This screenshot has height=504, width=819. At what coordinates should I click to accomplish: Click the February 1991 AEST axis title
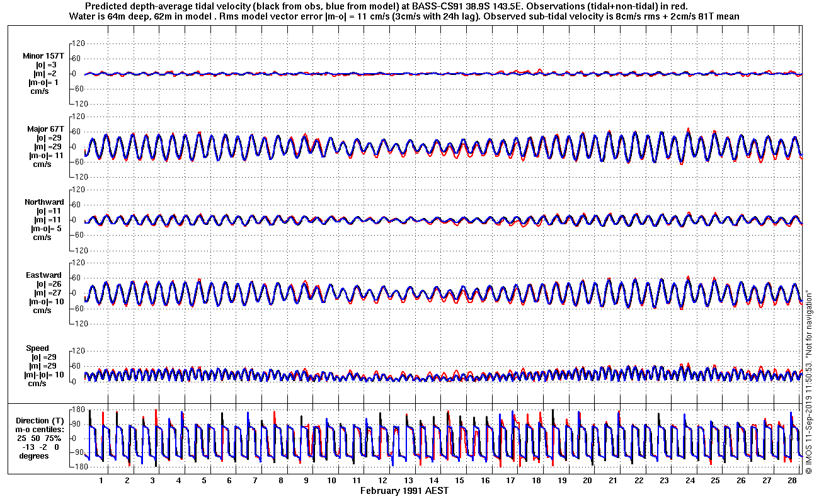404,490
